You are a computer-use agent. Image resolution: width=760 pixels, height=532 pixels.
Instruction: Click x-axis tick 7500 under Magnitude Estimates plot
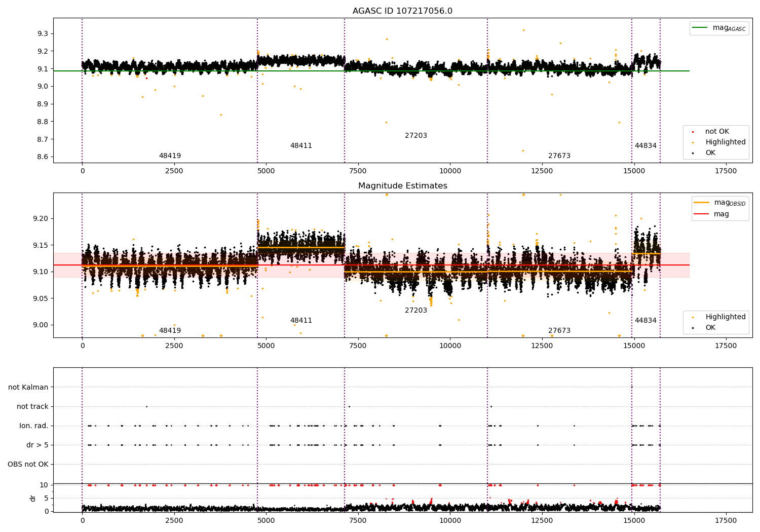358,346
